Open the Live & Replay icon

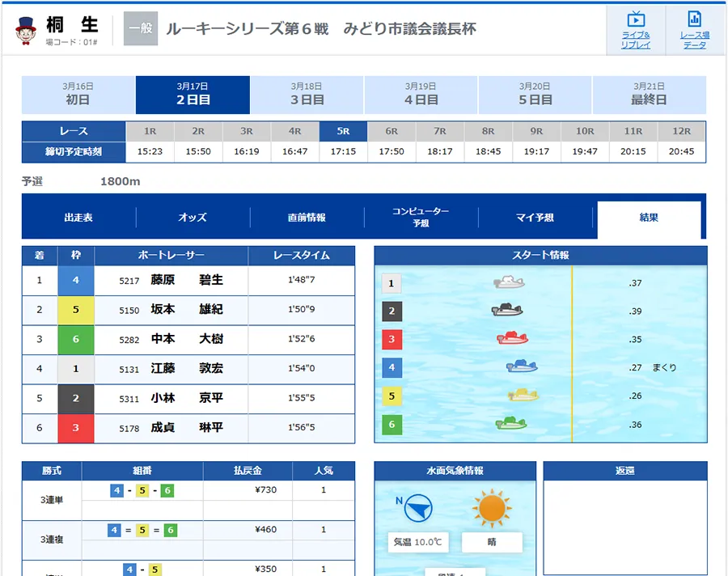pos(636,30)
